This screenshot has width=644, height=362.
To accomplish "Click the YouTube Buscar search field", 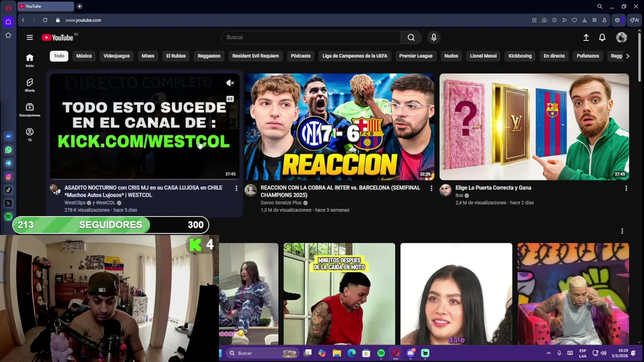I will [x=311, y=37].
